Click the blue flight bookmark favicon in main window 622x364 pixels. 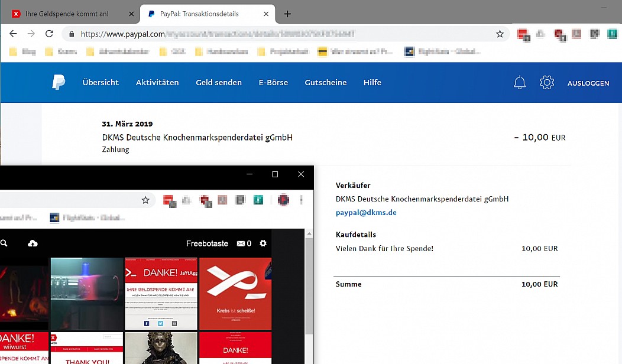(x=409, y=51)
